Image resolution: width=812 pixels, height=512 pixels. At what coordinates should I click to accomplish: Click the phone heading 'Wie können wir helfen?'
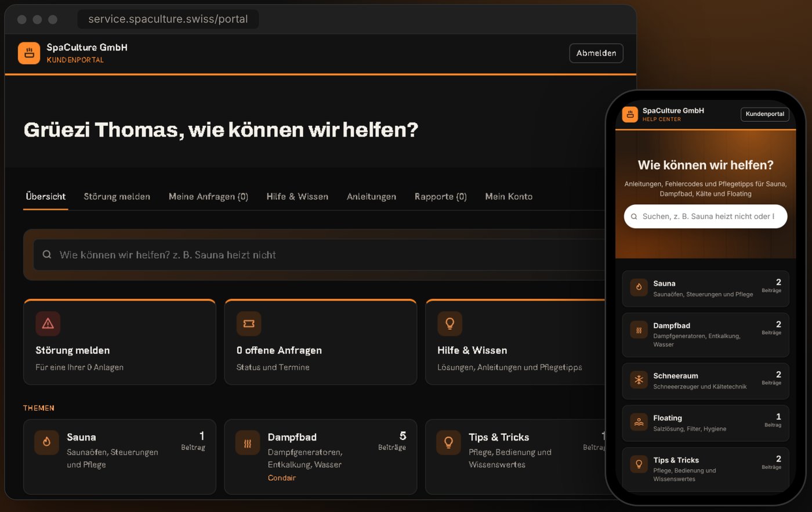click(x=705, y=165)
